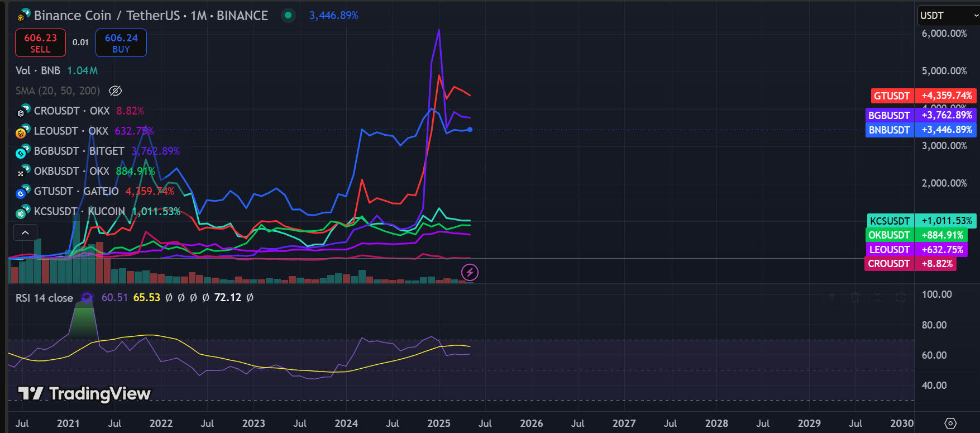This screenshot has width=980, height=433.
Task: Click the purple lightning flash icon
Action: click(x=470, y=273)
